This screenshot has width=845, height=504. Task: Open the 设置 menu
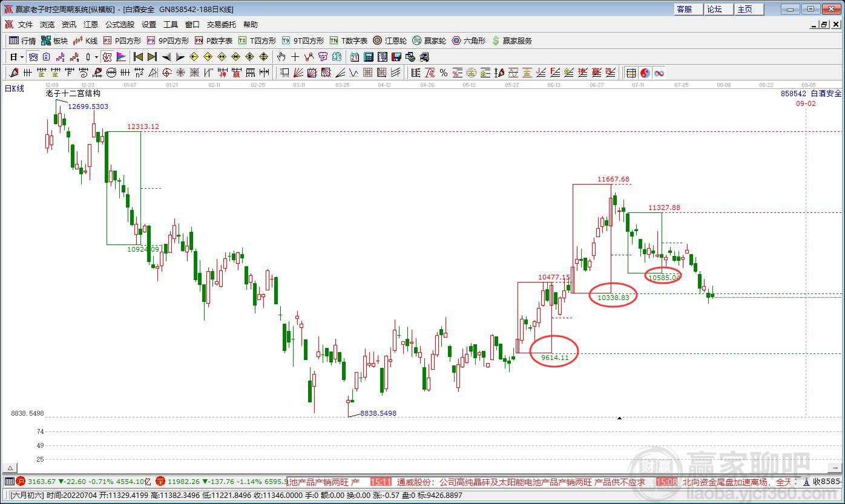pyautogui.click(x=149, y=25)
